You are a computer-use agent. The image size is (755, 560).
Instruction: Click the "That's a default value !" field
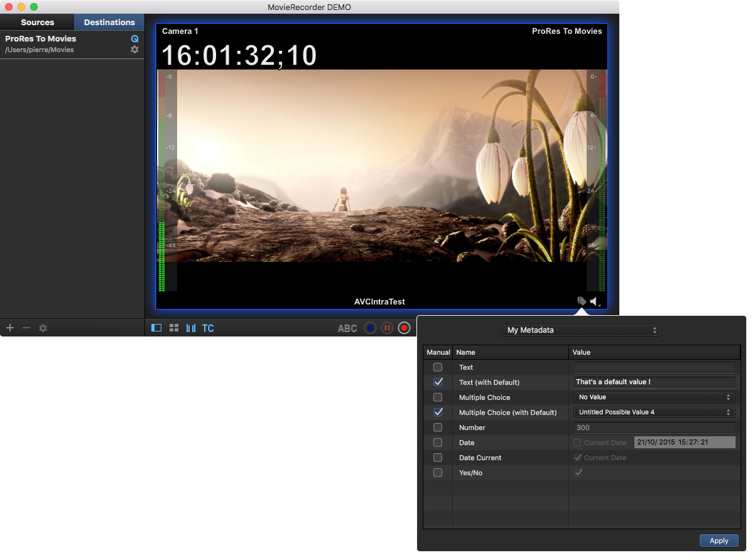pyautogui.click(x=655, y=382)
